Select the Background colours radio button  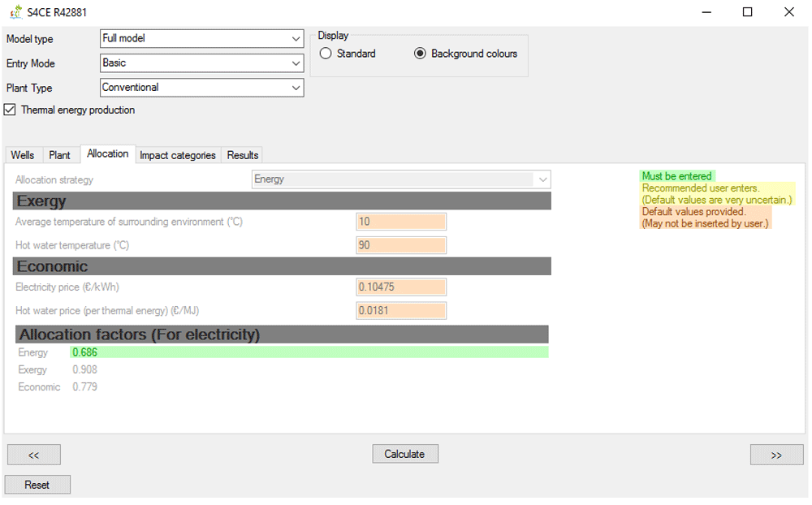[420, 54]
